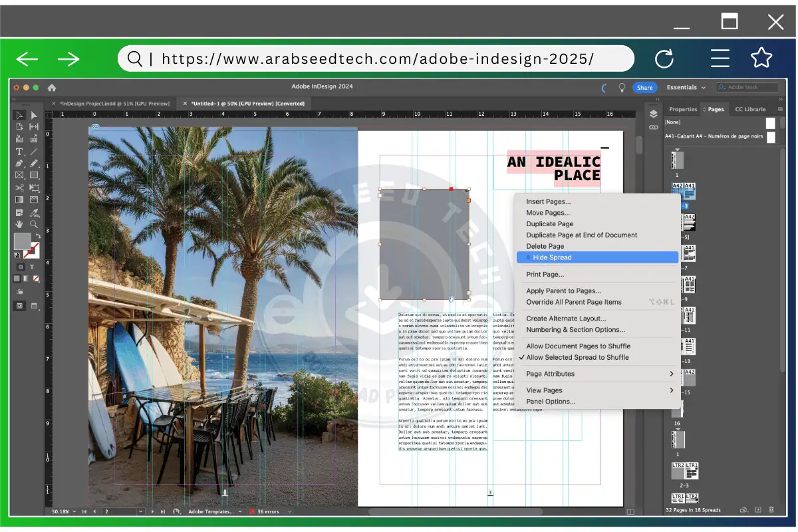Toggle Allow Document Pages to Shuffle
This screenshot has height=532, width=798.
pos(578,346)
